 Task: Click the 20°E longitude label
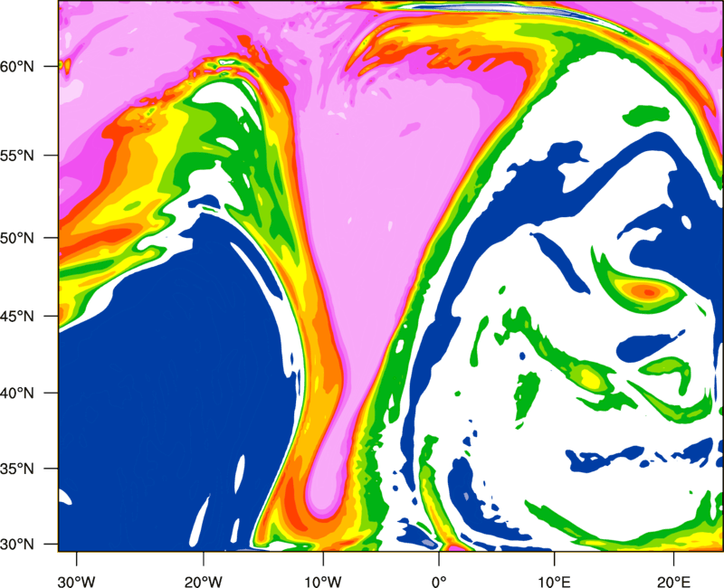(673, 582)
